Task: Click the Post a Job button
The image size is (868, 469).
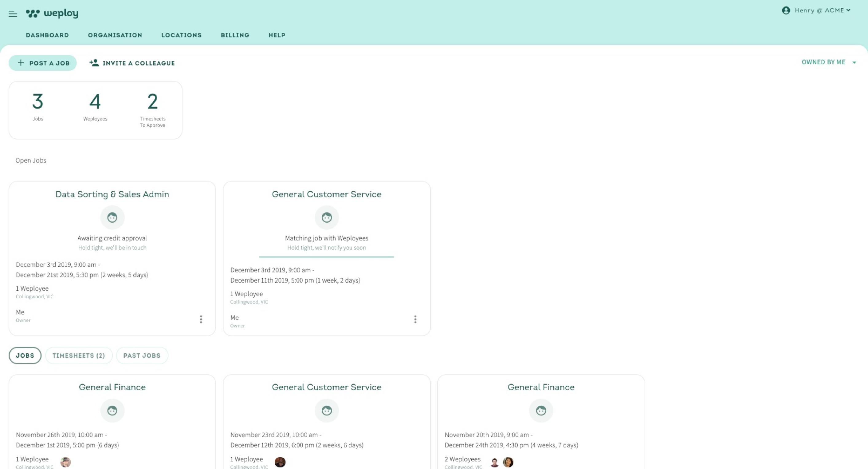Action: tap(43, 63)
